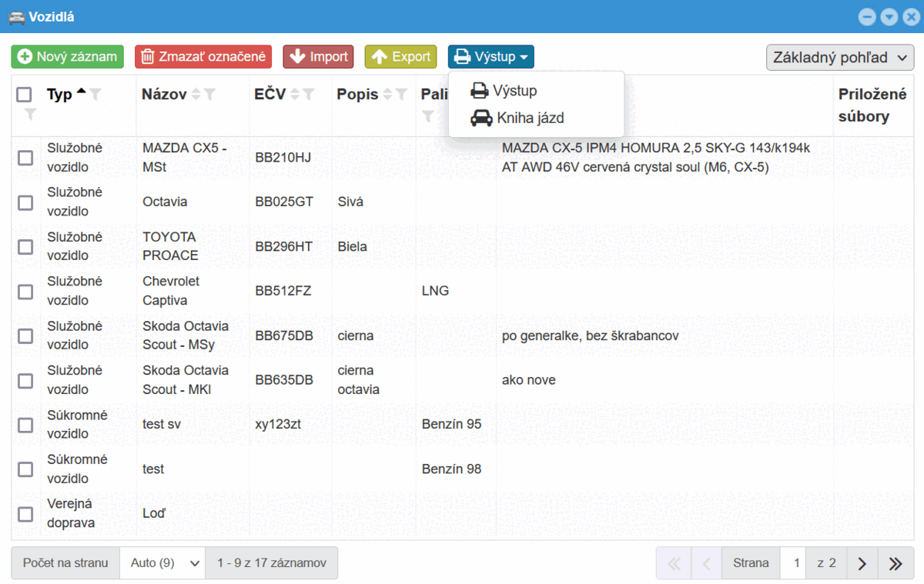924x584 pixels.
Task: Click the page number input field
Action: pos(796,563)
